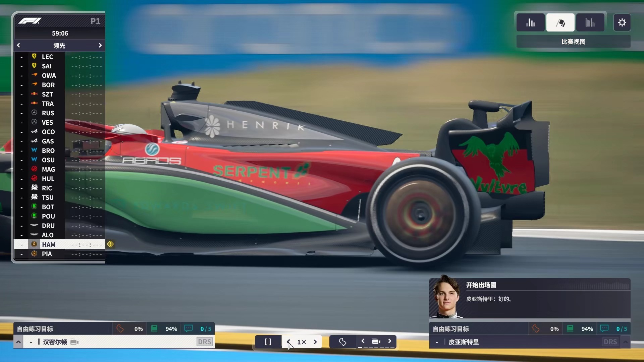The width and height of the screenshot is (644, 362).
Task: Click yellow warning icon beside HAM
Action: 110,244
